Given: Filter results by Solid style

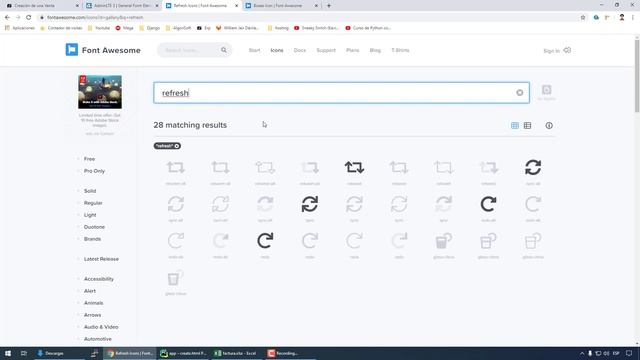Looking at the screenshot, I should coord(90,191).
